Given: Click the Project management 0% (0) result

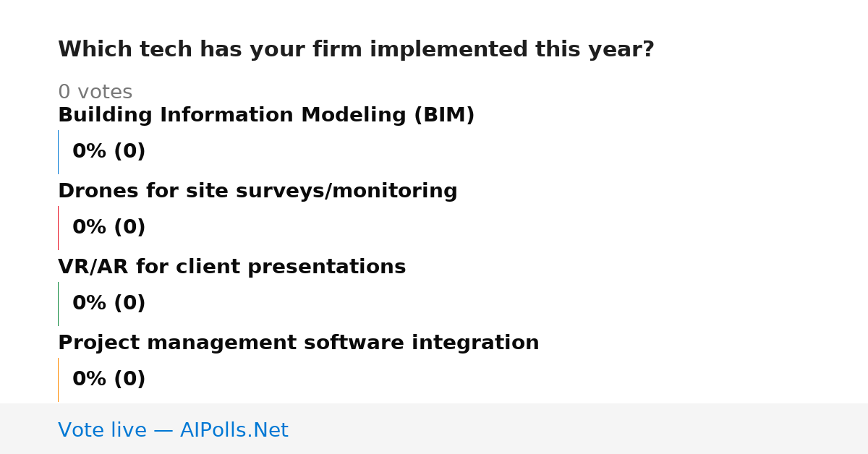Looking at the screenshot, I should point(109,380).
